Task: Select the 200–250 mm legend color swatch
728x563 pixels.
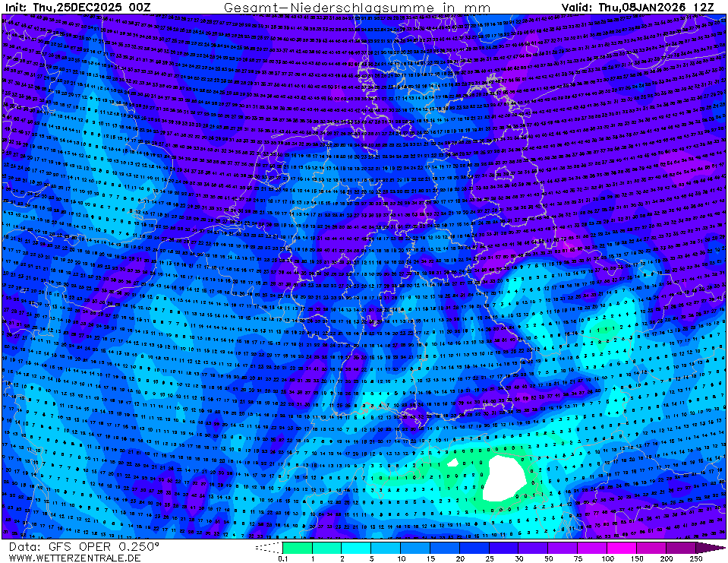Action: pyautogui.click(x=681, y=547)
